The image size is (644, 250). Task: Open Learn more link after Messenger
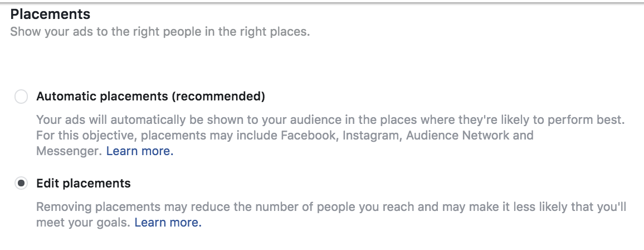(140, 151)
